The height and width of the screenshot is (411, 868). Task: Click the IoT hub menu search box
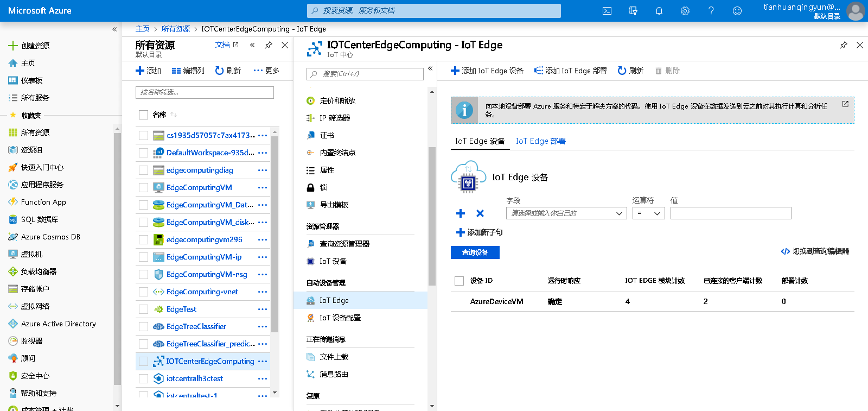[x=365, y=74]
